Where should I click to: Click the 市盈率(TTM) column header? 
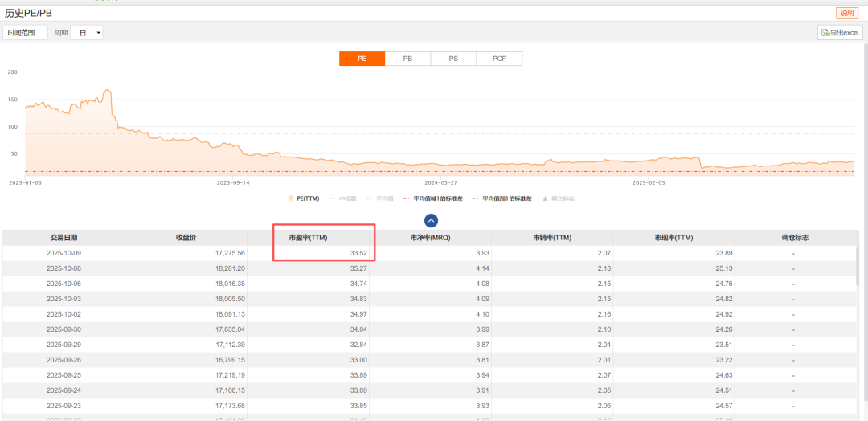click(309, 238)
